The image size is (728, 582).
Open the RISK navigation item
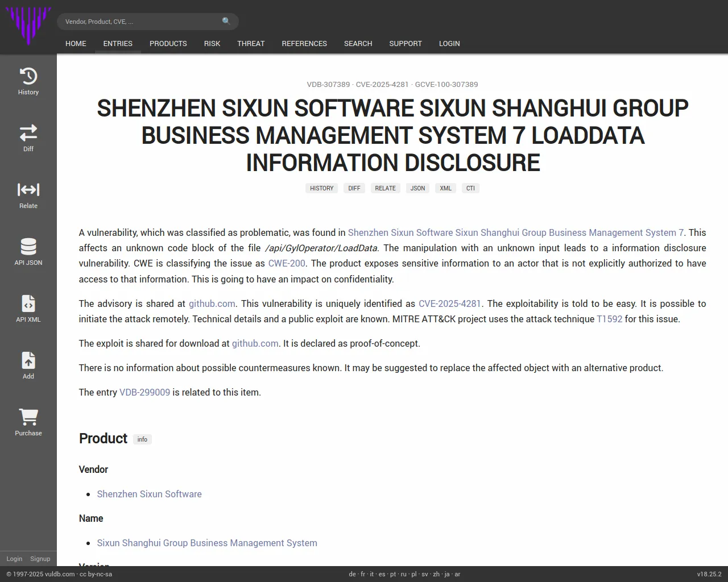pyautogui.click(x=212, y=44)
